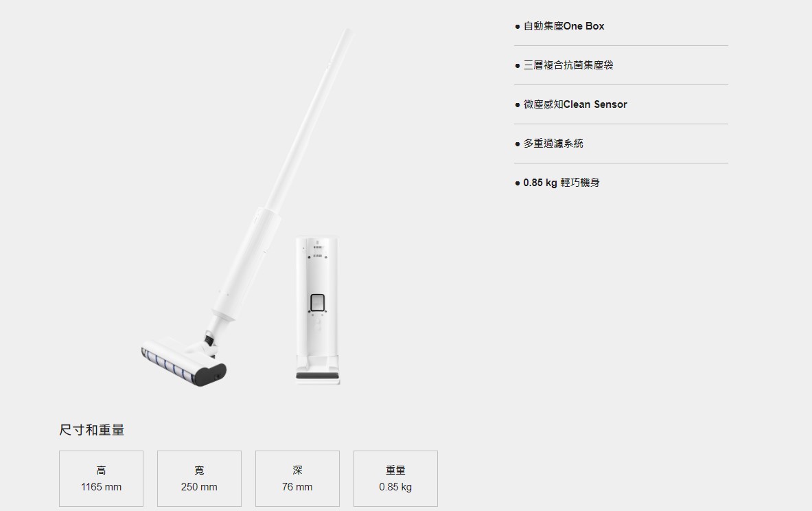Click the bullet before 微塵感知Clean Sensor
This screenshot has width=812, height=511.
point(518,104)
